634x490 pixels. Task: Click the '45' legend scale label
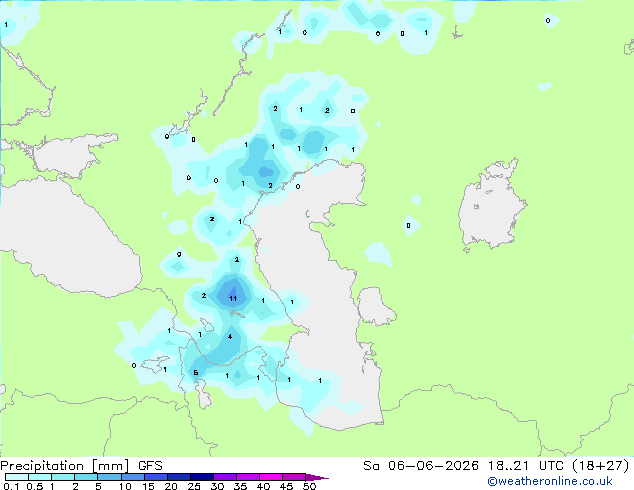[286, 486]
